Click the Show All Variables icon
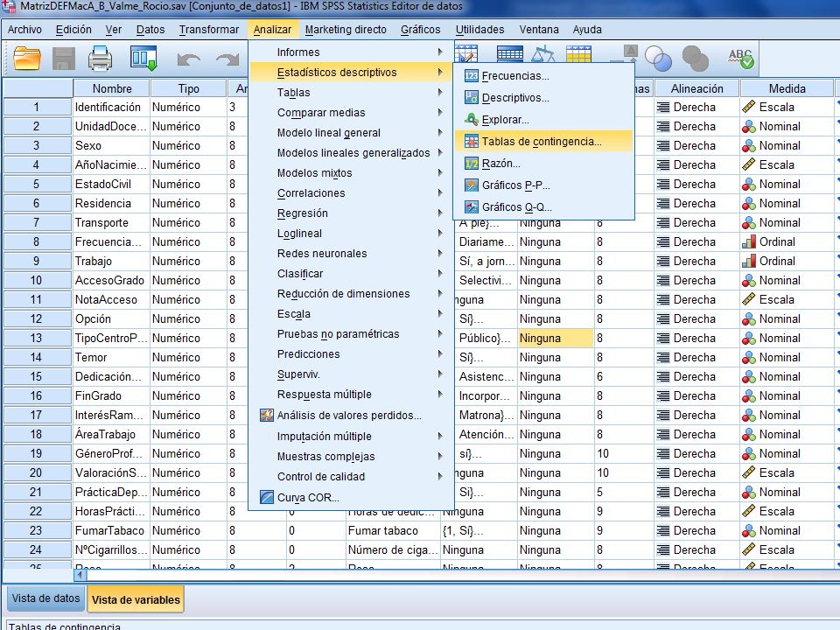Image resolution: width=840 pixels, height=630 pixels. point(695,59)
